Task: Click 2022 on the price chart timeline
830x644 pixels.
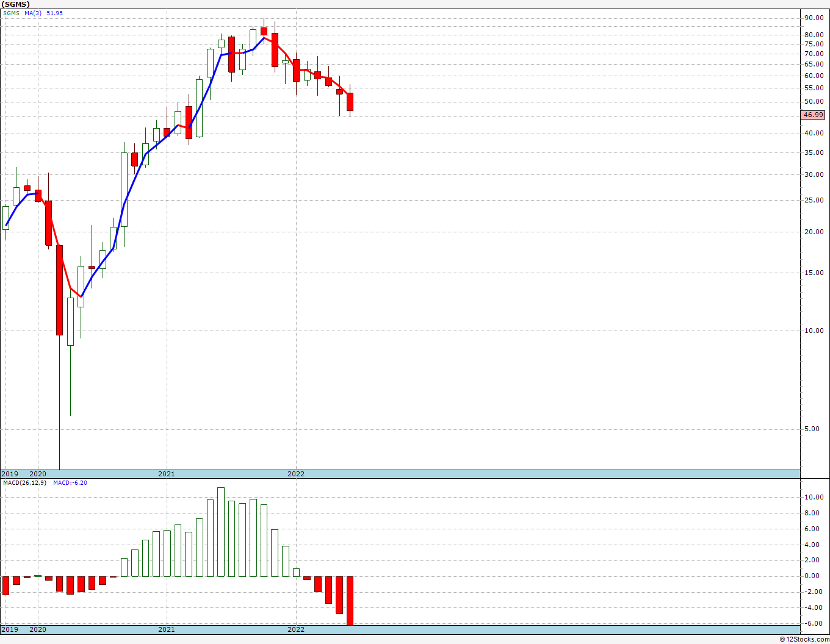Action: (296, 474)
